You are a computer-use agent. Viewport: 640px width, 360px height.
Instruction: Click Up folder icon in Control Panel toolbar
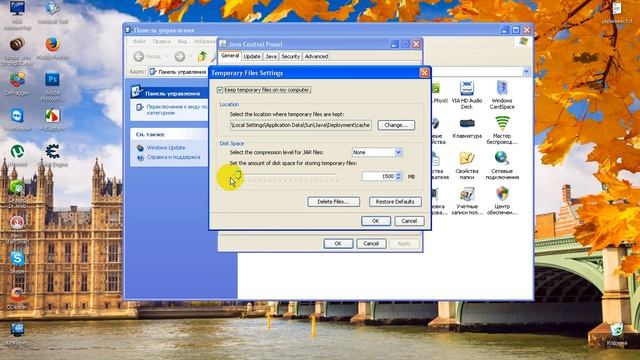click(x=202, y=56)
